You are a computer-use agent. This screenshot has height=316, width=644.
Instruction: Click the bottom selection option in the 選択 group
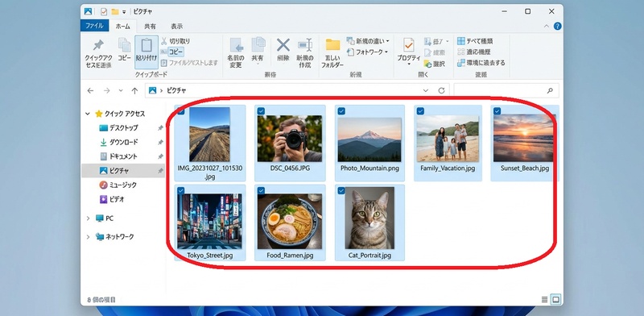[481, 63]
